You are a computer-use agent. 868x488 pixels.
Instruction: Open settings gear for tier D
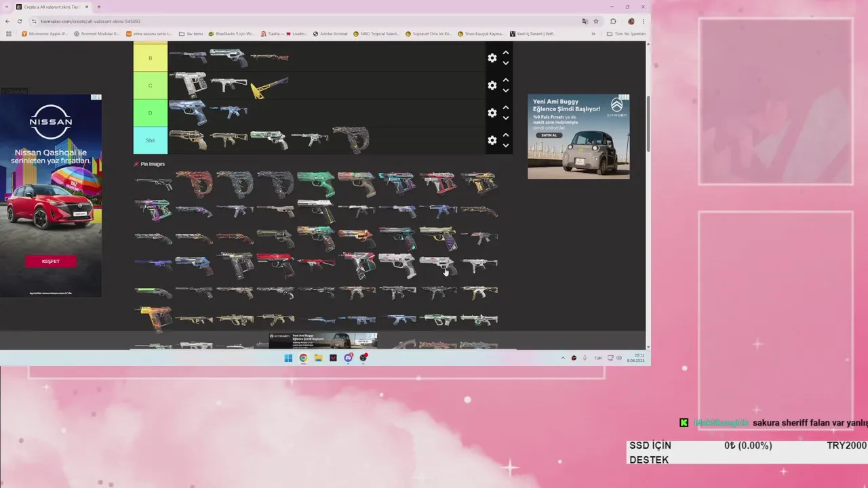tap(492, 113)
